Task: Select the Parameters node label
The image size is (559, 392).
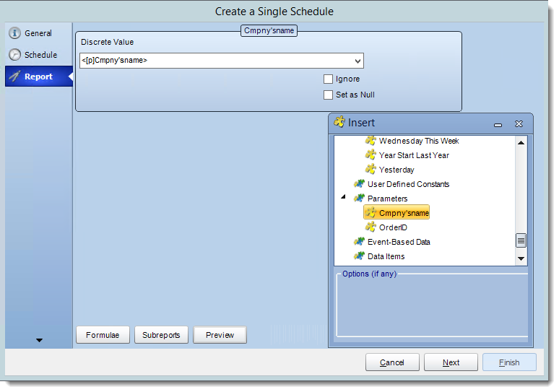Action: (x=387, y=199)
